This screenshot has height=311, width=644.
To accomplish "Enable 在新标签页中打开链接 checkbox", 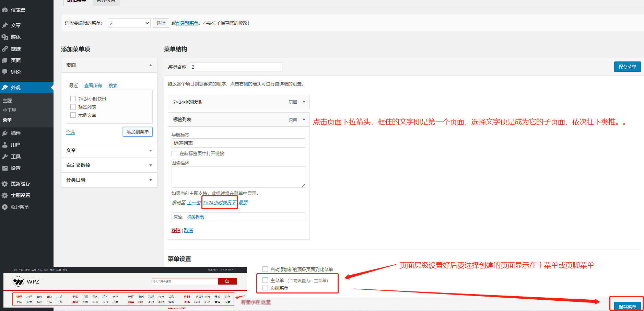I will [x=174, y=153].
